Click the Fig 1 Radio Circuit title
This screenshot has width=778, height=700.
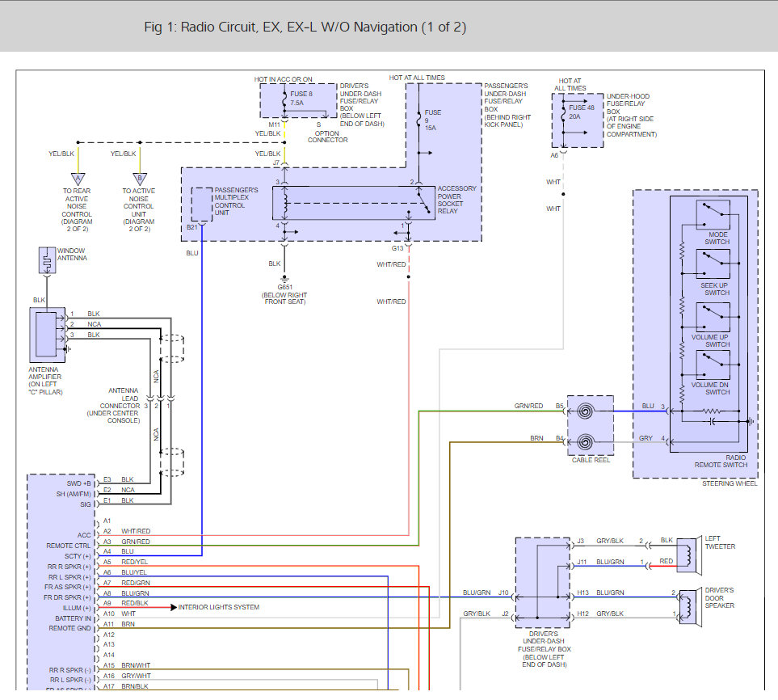[305, 27]
